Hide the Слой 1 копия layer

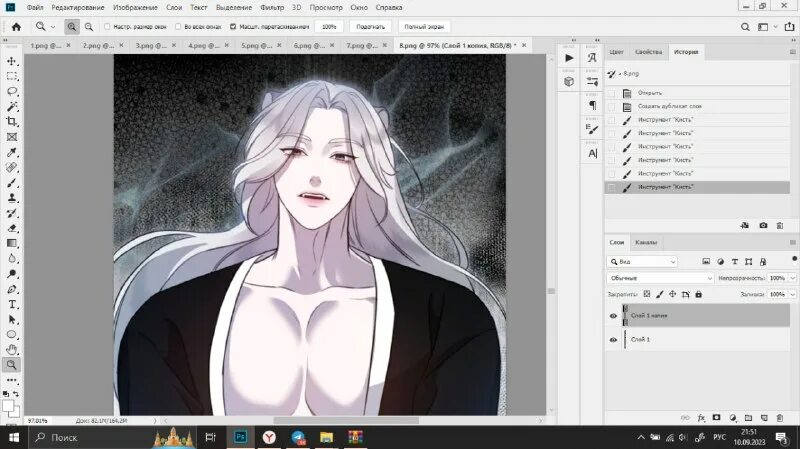[613, 316]
